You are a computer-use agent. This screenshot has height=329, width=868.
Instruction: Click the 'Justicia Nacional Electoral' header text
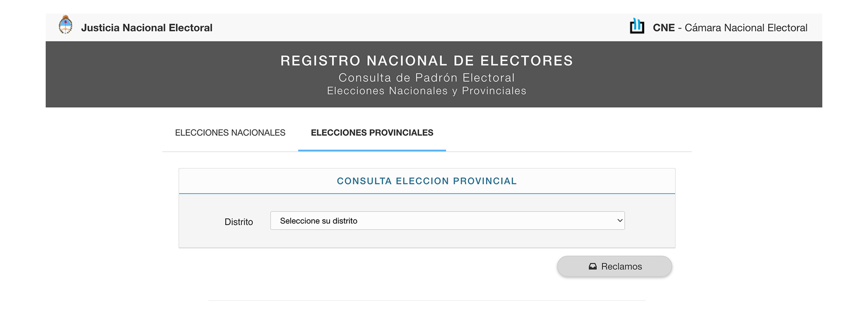[x=146, y=28]
